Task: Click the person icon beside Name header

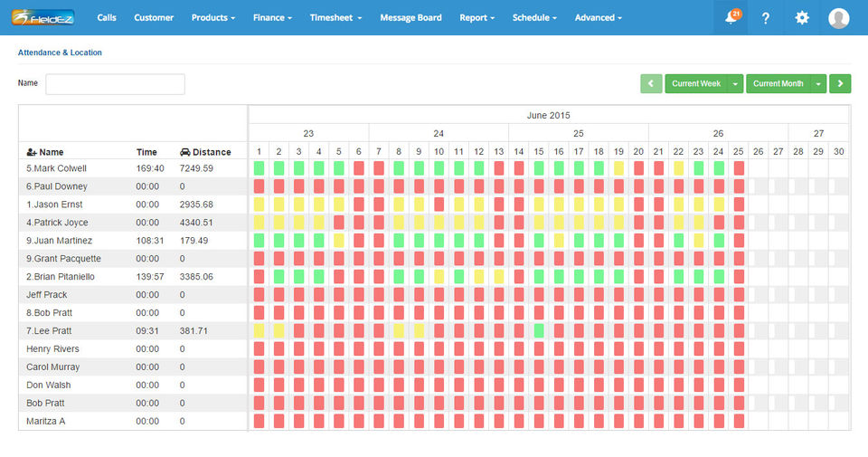Action: [32, 152]
